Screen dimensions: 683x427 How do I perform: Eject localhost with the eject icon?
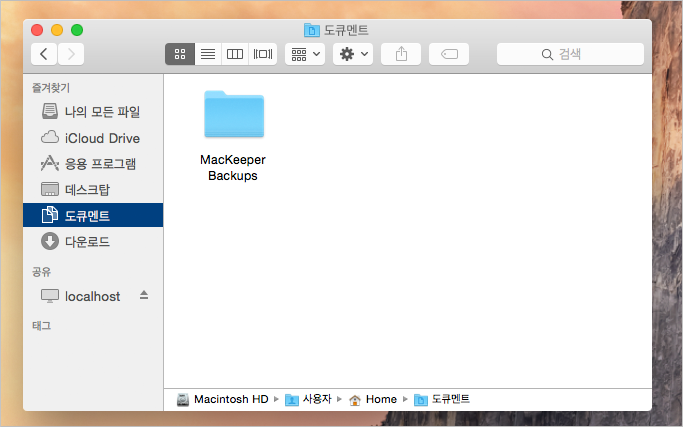(x=144, y=295)
